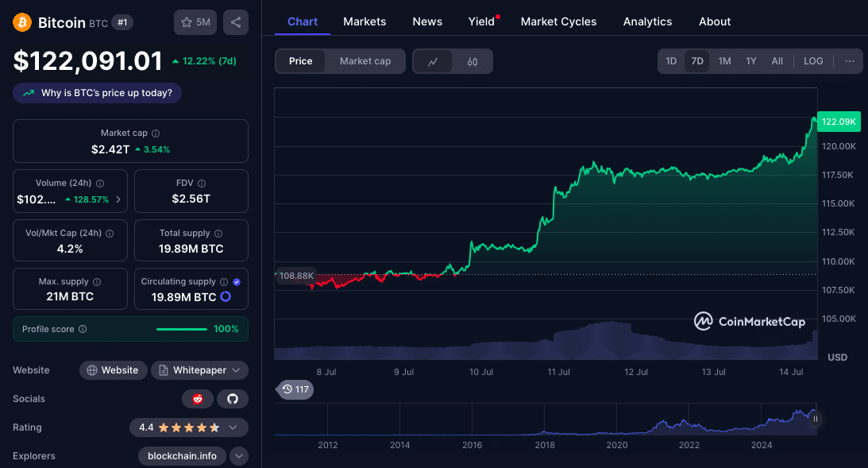This screenshot has width=868, height=468.
Task: Click 2018 in the historical mini chart
Action: coord(545,445)
